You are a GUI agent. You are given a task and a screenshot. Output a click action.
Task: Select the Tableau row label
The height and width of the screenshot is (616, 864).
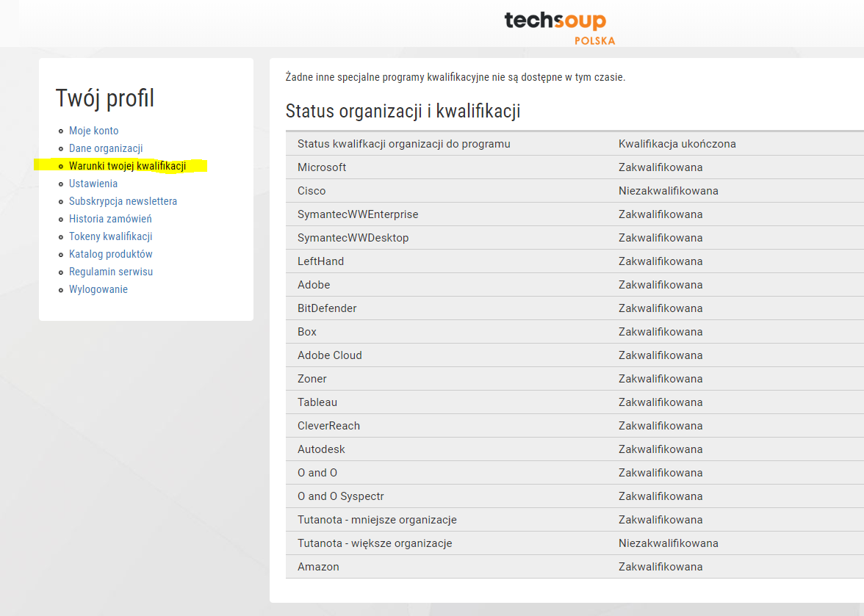(x=317, y=402)
